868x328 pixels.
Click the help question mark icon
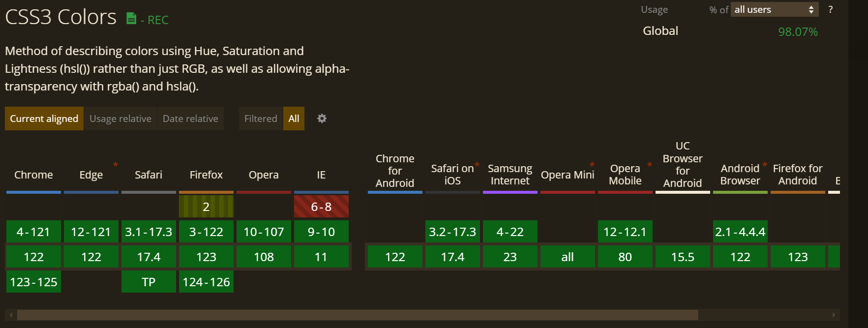[831, 9]
